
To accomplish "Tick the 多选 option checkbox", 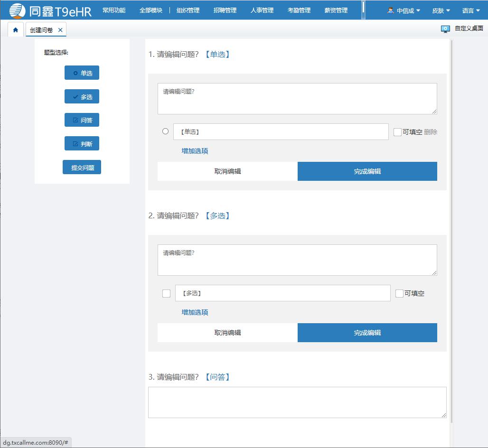I will 166,293.
